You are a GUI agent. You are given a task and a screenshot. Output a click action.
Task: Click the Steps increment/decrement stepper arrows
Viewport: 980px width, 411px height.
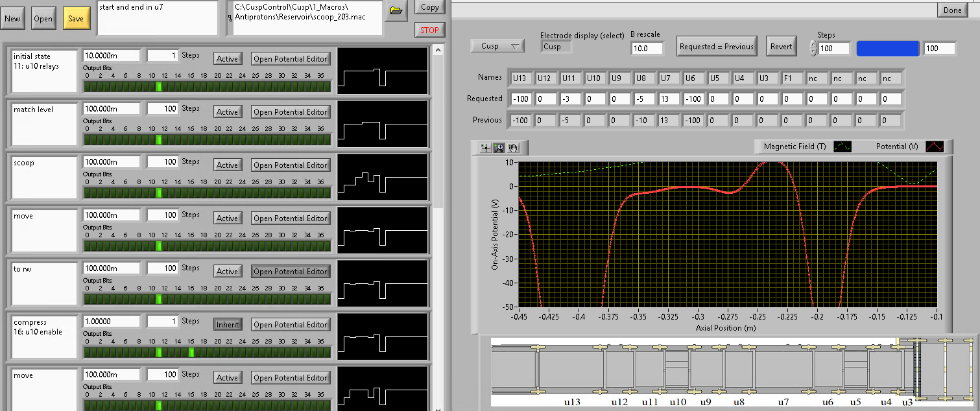click(x=813, y=48)
